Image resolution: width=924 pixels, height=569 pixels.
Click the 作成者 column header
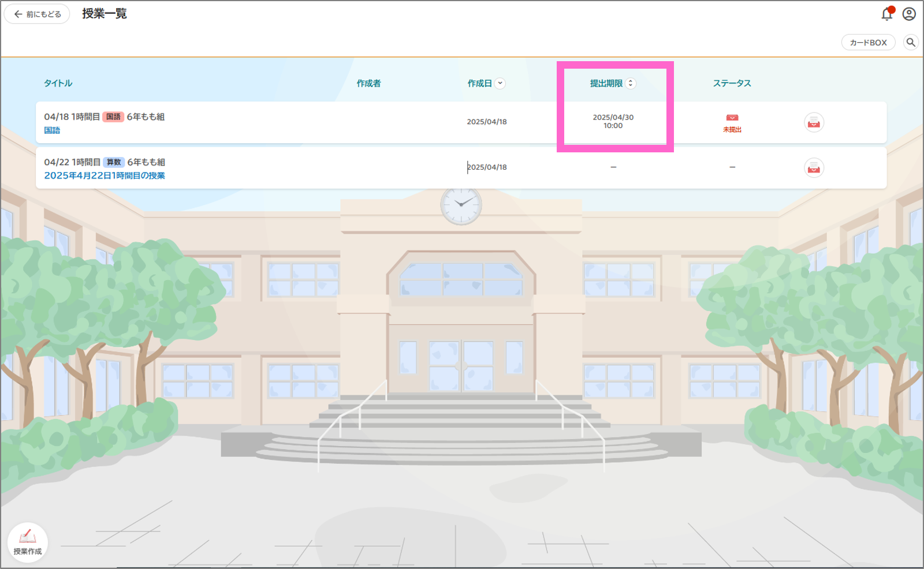(x=368, y=83)
